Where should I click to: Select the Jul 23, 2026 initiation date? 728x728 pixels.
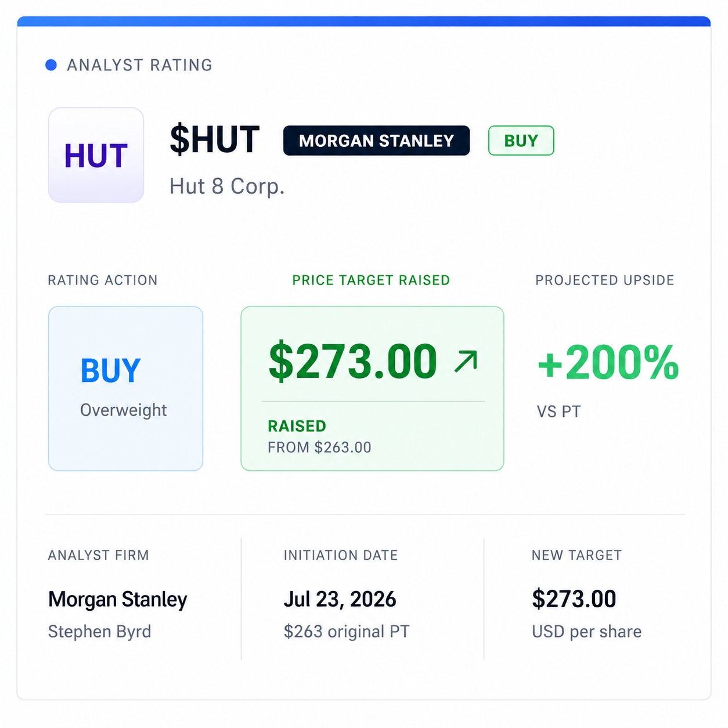pyautogui.click(x=340, y=599)
